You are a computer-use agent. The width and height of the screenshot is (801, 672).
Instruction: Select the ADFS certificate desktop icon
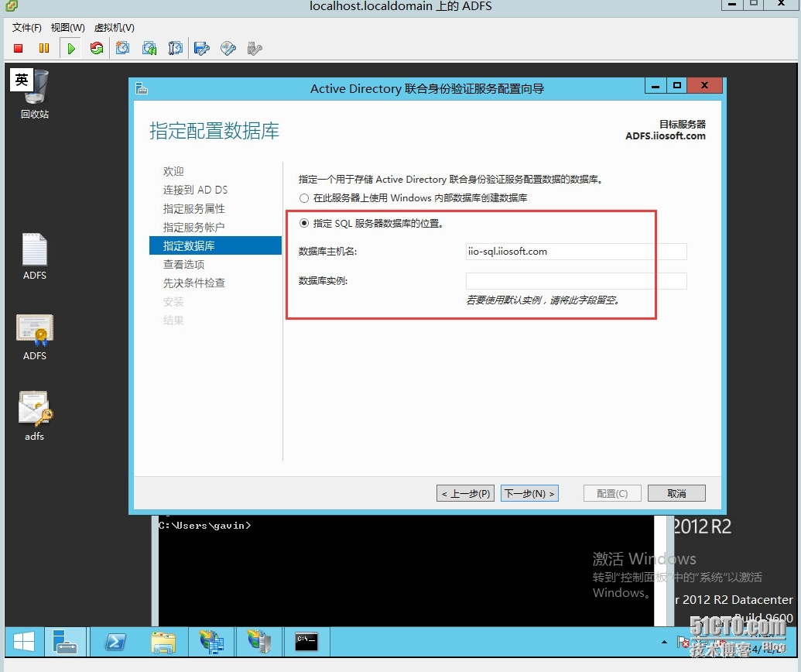35,337
